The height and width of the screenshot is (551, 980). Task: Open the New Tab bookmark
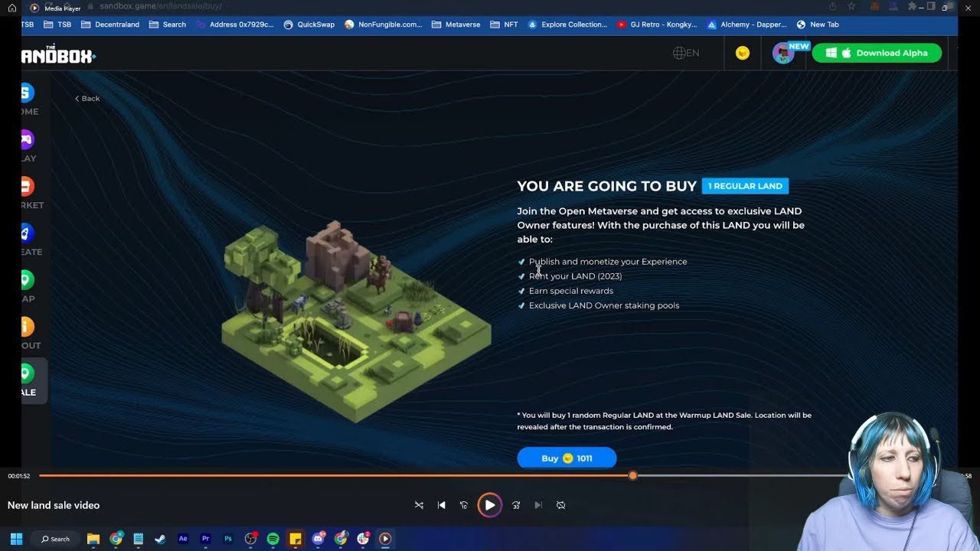tap(818, 24)
